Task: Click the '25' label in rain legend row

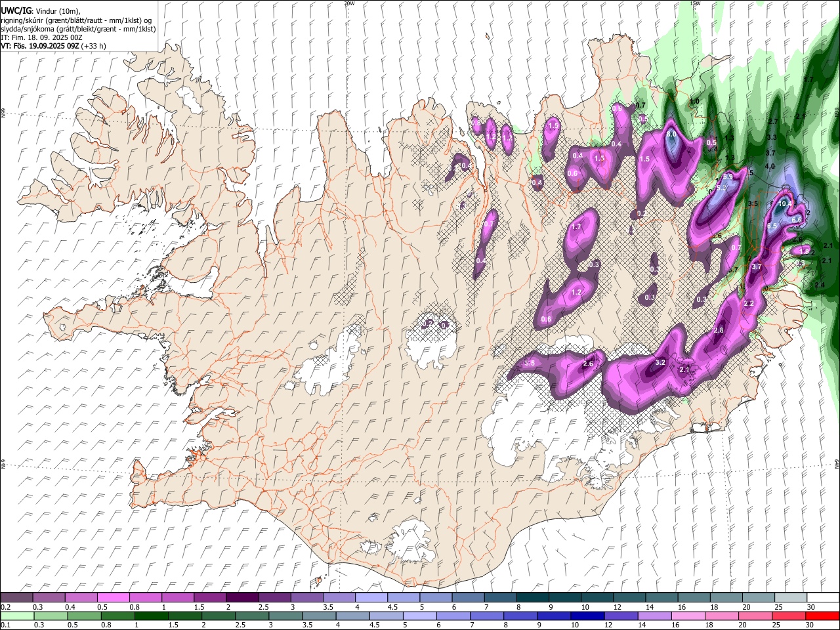Action: tap(775, 625)
